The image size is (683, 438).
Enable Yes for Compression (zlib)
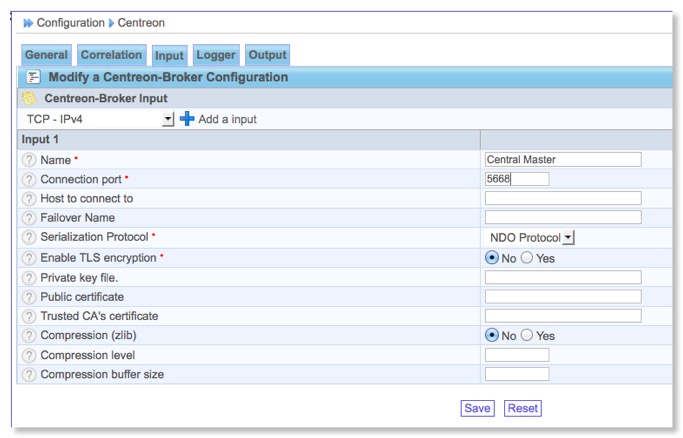[x=527, y=336]
